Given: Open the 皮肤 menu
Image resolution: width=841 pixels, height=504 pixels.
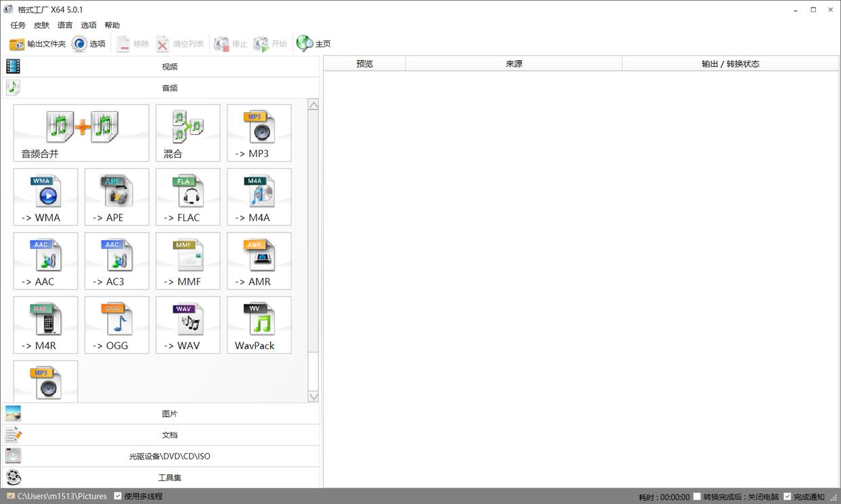Looking at the screenshot, I should pos(41,25).
